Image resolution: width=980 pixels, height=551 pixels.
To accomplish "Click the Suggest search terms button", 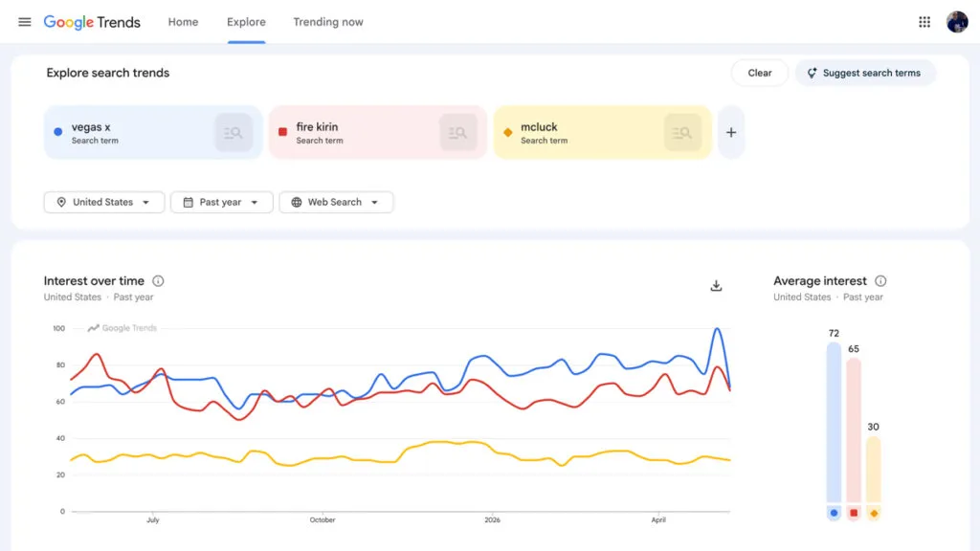I will (x=865, y=73).
